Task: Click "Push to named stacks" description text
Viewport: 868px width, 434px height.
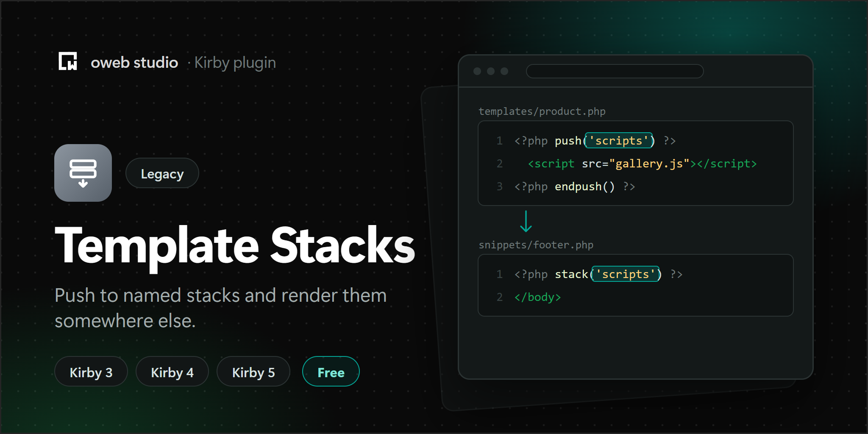Action: (x=220, y=308)
